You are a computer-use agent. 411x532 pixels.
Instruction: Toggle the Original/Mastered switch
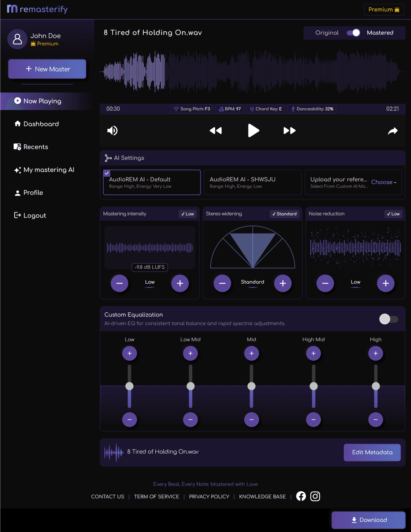point(353,33)
